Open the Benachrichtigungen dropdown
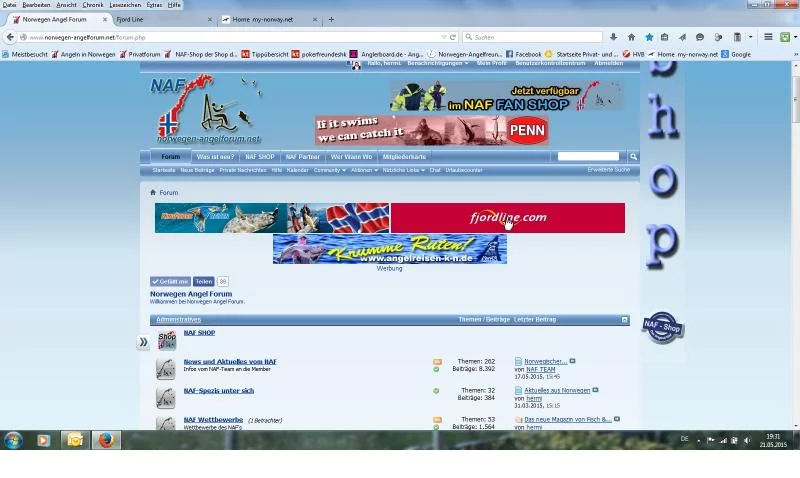800x478 pixels. coord(438,63)
